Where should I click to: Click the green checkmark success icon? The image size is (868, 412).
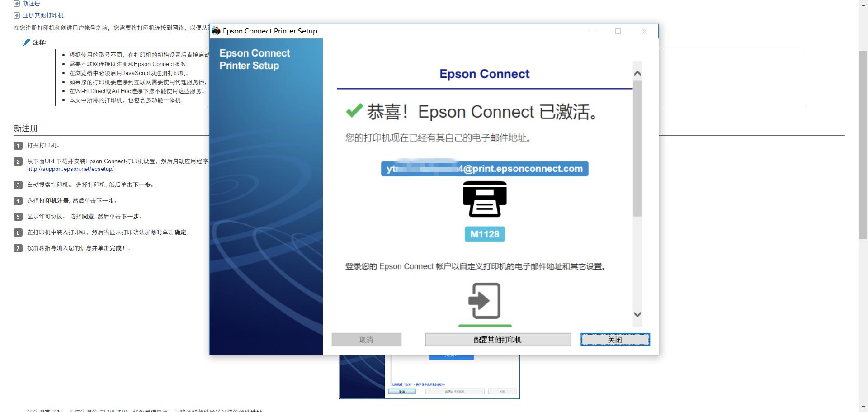coord(354,110)
